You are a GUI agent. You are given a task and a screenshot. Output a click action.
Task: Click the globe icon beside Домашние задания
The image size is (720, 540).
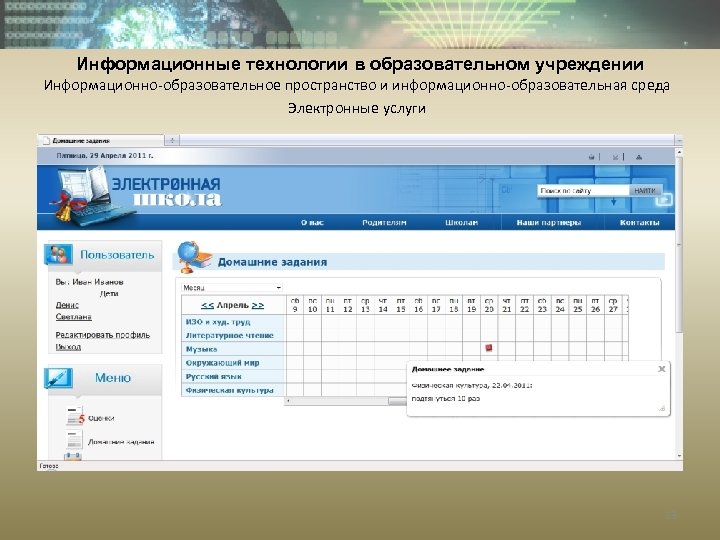pos(193,257)
